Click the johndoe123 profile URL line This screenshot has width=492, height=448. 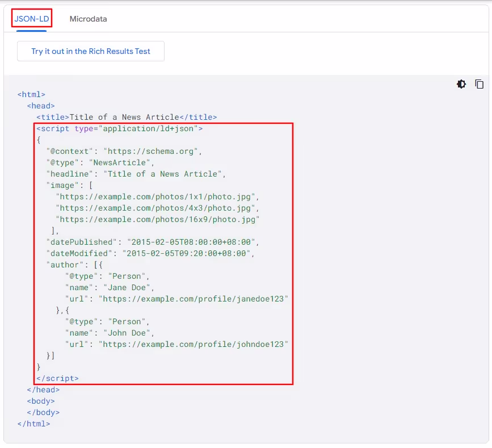(x=176, y=345)
